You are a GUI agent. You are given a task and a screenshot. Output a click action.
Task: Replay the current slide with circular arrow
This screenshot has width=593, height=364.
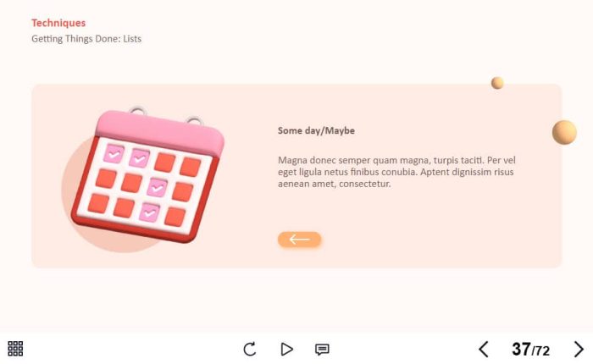click(250, 349)
